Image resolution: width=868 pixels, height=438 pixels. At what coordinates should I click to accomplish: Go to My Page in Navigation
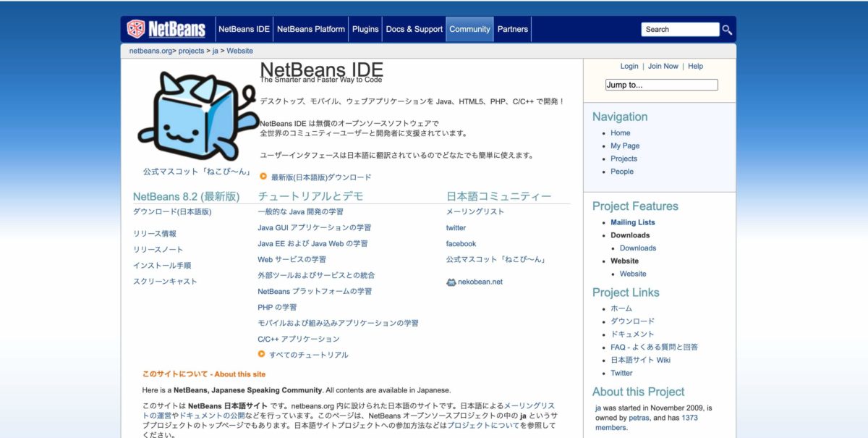[624, 146]
